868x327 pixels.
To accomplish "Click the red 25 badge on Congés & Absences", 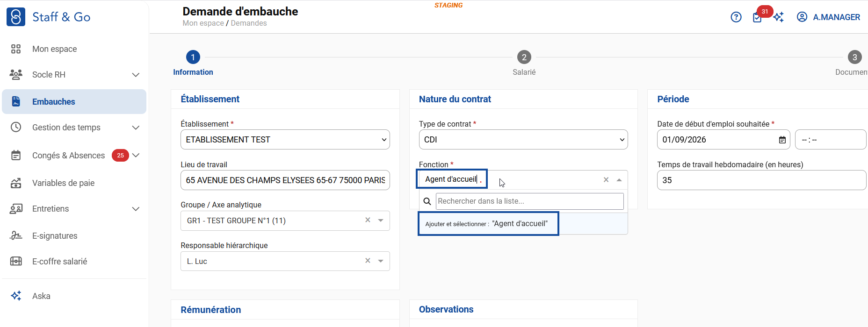I will pos(120,156).
